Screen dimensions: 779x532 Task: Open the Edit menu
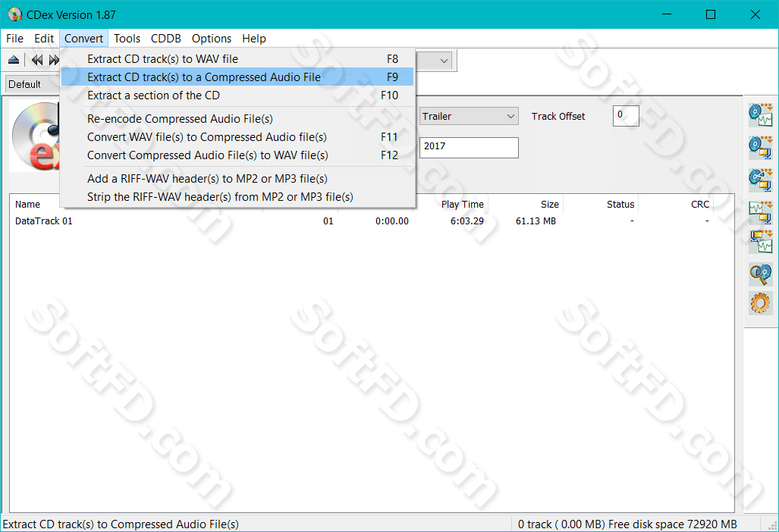pyautogui.click(x=44, y=38)
